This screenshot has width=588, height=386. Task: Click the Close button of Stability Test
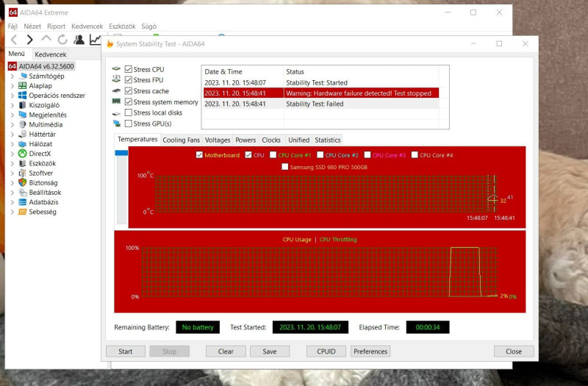pyautogui.click(x=514, y=351)
